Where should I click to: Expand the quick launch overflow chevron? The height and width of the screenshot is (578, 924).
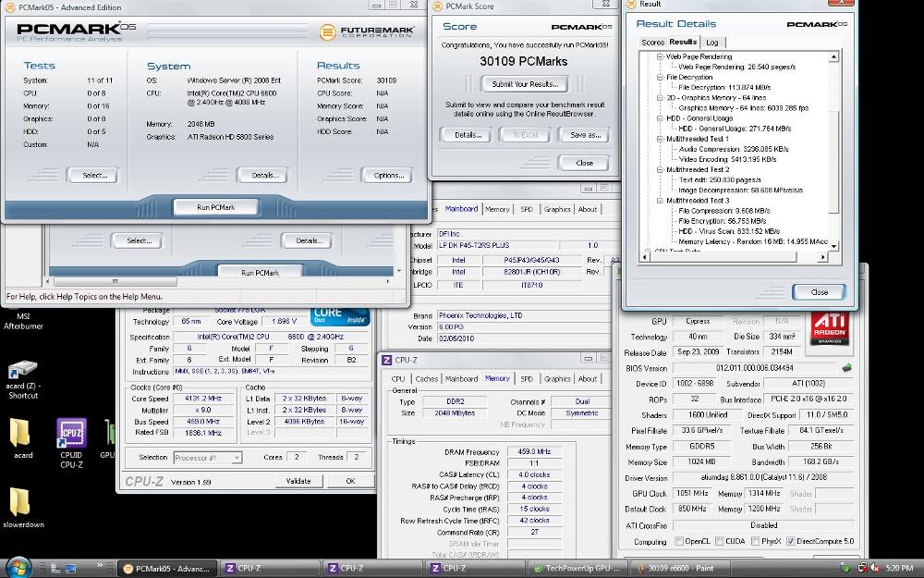click(x=100, y=566)
